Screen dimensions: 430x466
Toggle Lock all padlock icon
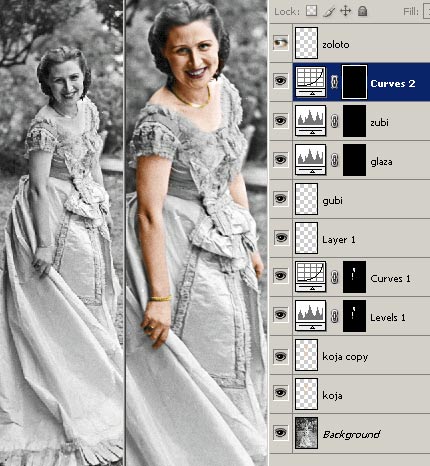coord(362,11)
